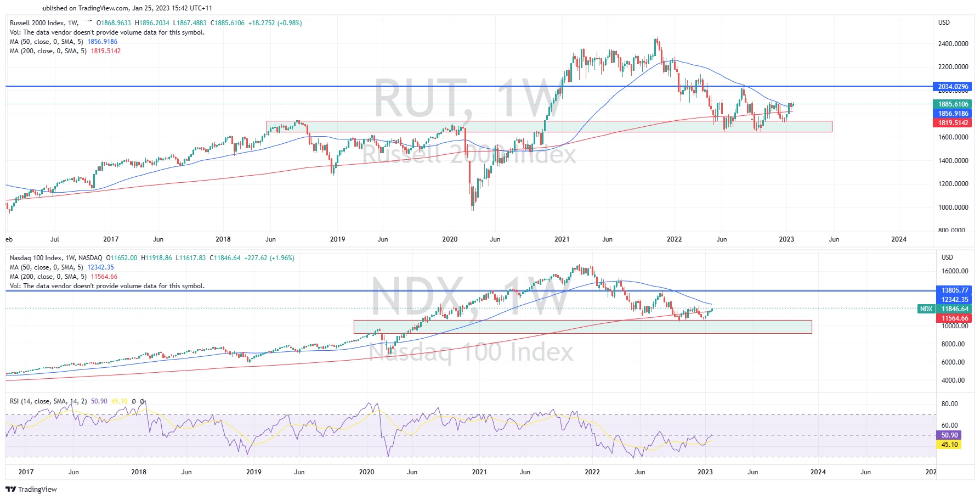
Task: Click the red legend value 1819.5142
Action: [106, 51]
